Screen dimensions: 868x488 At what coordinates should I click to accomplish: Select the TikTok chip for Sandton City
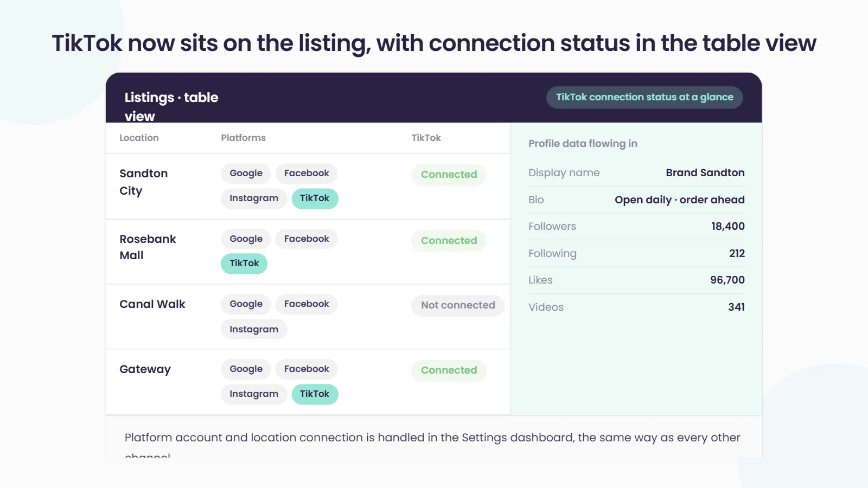[x=315, y=198]
